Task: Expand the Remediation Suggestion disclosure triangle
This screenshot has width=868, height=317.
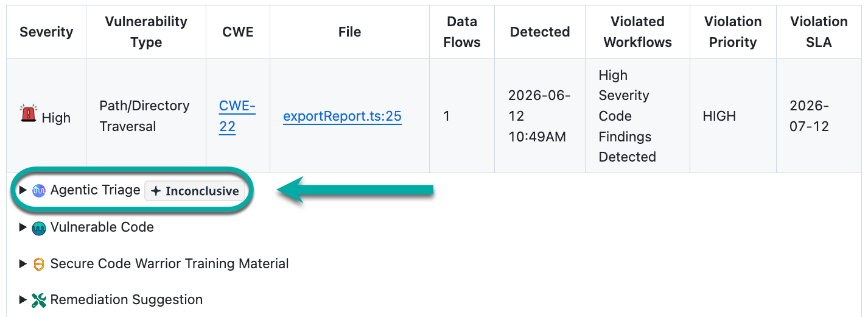Action: click(23, 300)
